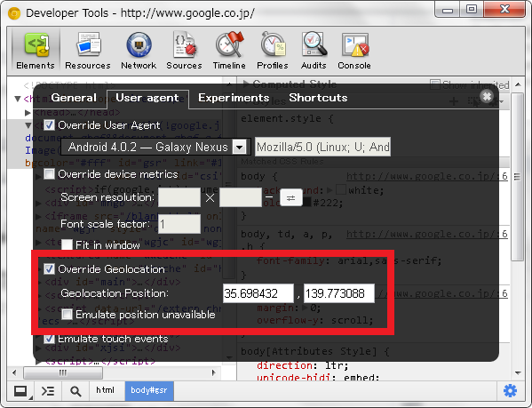Open the Timeline panel
The height and width of the screenshot is (408, 532).
pyautogui.click(x=229, y=52)
